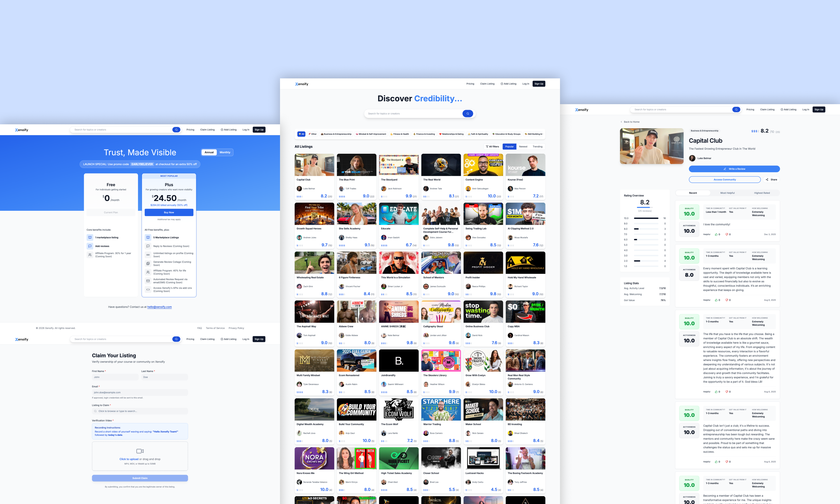The image size is (840, 504).
Task: Click Sign Up on the Capital Club page
Action: pos(819,109)
